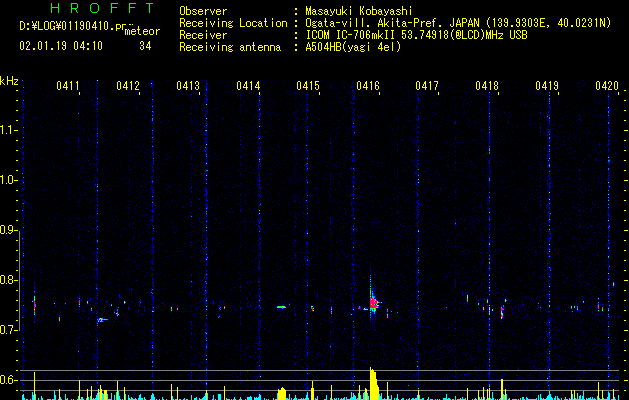
Task: Select the log file path D:¥LOG¥01190410
Action: coord(73,26)
